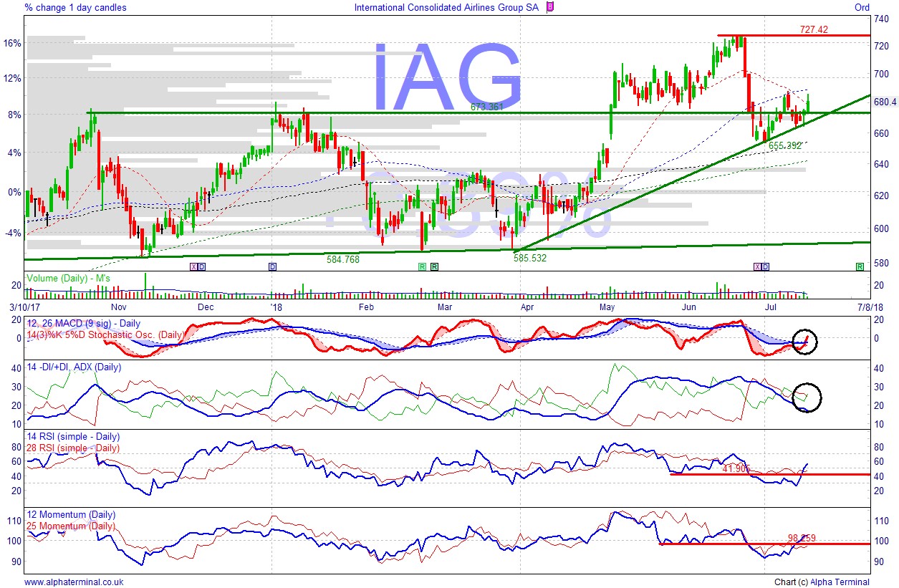Viewport: 899px width, 588px height.
Task: Click the 673.361 horizontal line label
Action: 487,107
